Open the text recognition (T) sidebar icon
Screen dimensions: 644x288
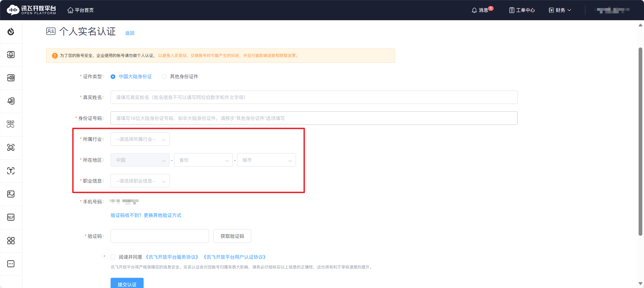(x=11, y=171)
